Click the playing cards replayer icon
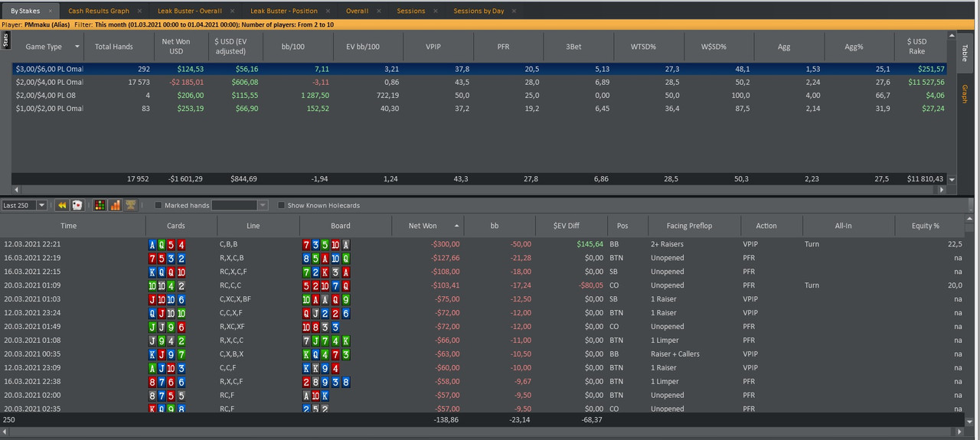The width and height of the screenshot is (980, 440). click(x=77, y=205)
